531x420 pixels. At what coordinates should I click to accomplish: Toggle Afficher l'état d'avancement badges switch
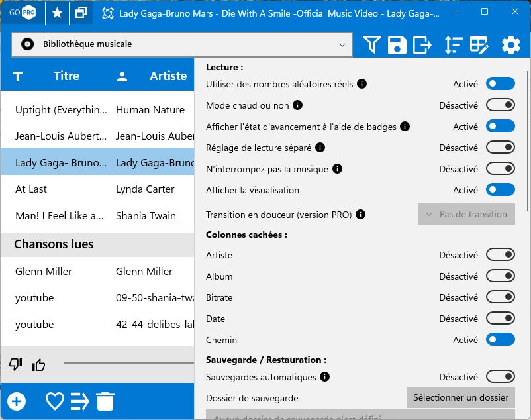point(500,126)
